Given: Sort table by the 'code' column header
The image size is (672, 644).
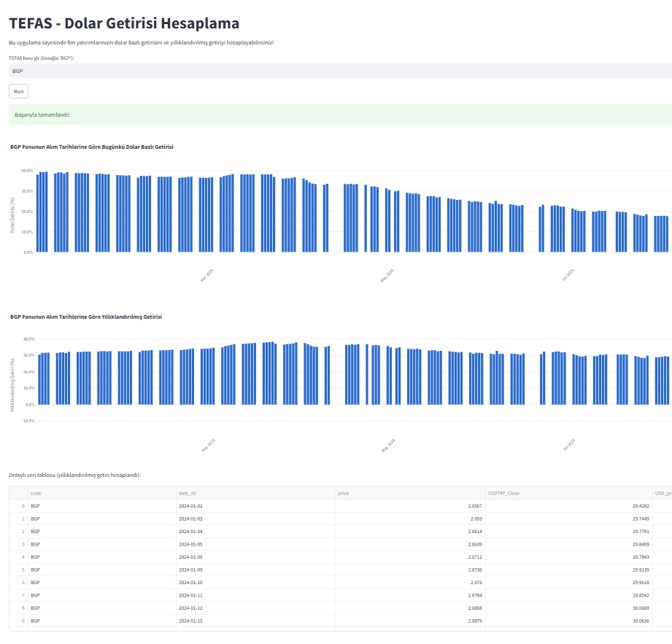Looking at the screenshot, I should 102,493.
